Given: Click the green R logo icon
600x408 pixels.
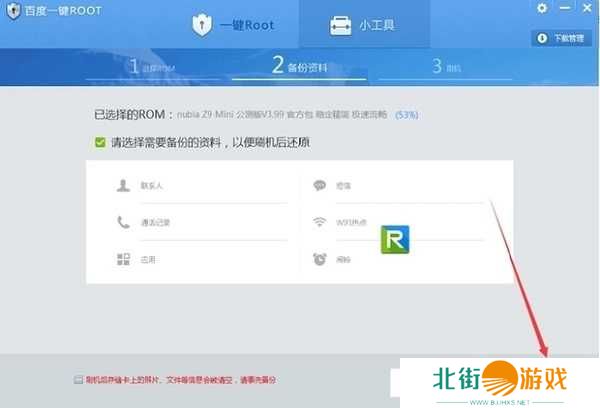Looking at the screenshot, I should 396,241.
